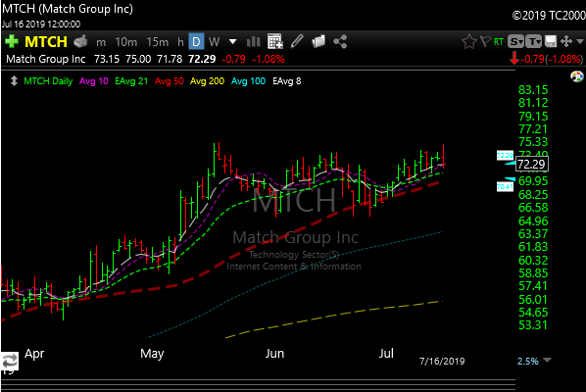This screenshot has height=392, width=586.
Task: Open the timeframe dropdown arrow after W
Action: click(232, 41)
